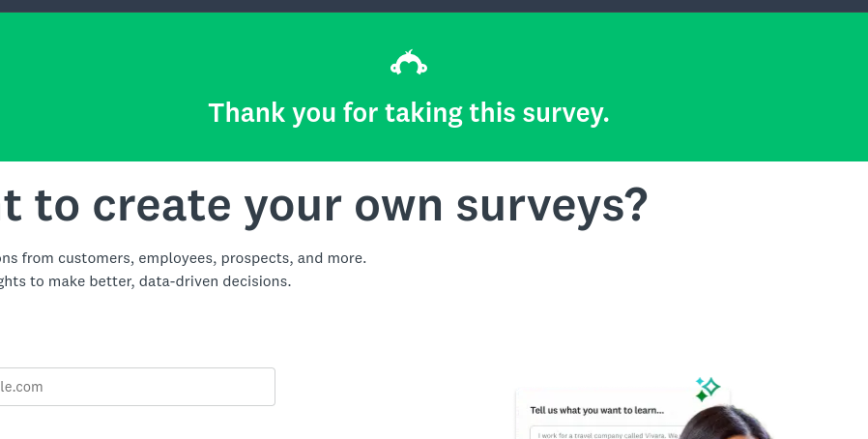Click the small teal sparkle star

coord(699,381)
